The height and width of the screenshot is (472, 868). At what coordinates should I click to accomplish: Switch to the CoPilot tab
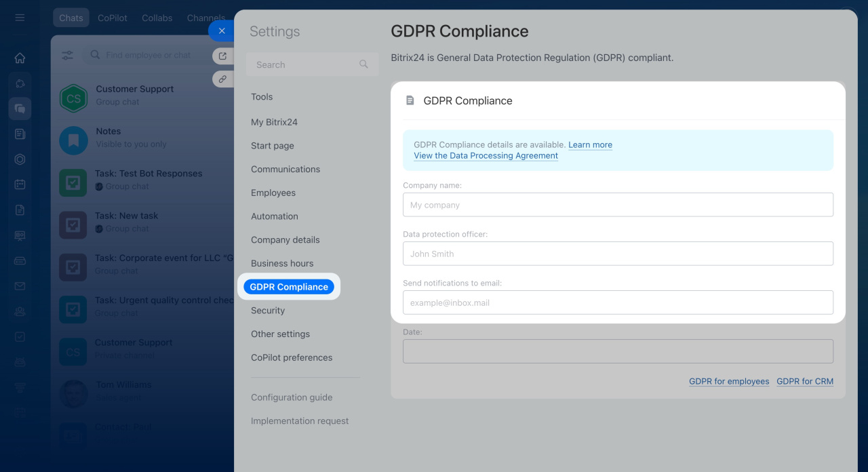click(112, 18)
